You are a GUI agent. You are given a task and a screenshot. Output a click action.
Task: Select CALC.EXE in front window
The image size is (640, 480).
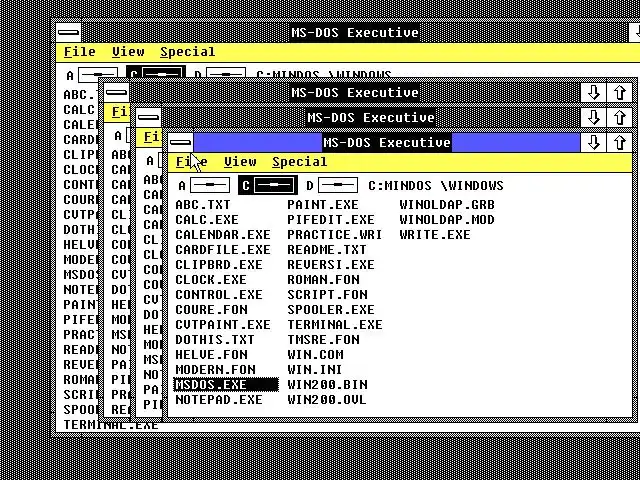click(x=207, y=220)
